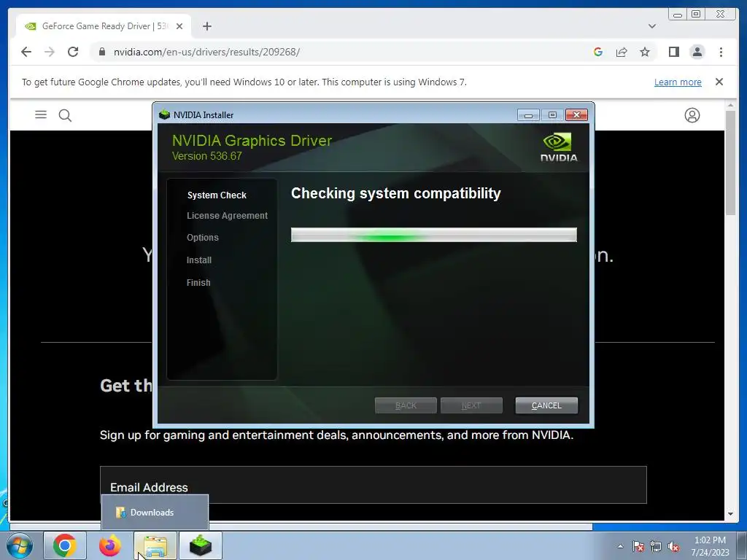Click the compatibility check progress bar
The width and height of the screenshot is (747, 560).
coord(434,235)
